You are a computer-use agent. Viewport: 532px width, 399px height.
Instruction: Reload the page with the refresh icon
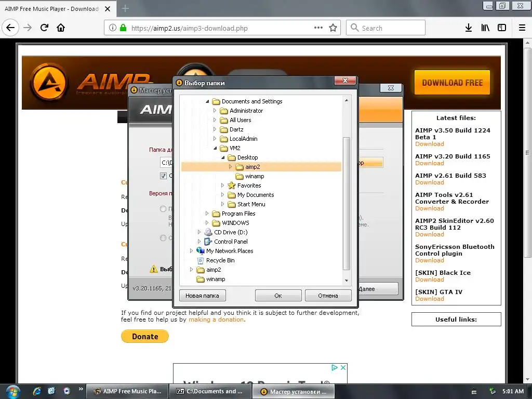tap(44, 28)
